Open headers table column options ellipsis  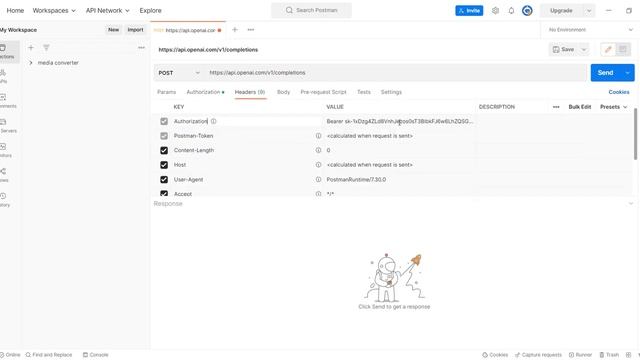[556, 107]
